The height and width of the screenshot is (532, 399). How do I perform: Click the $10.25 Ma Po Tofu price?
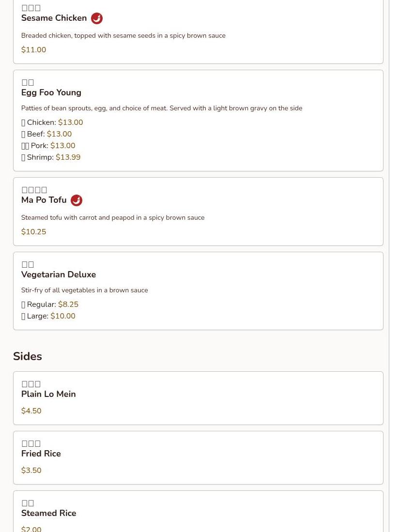[x=33, y=232]
